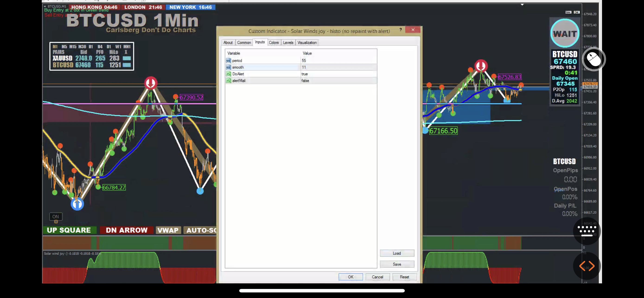Toggle the alertMail value false
The height and width of the screenshot is (298, 644).
tap(305, 81)
